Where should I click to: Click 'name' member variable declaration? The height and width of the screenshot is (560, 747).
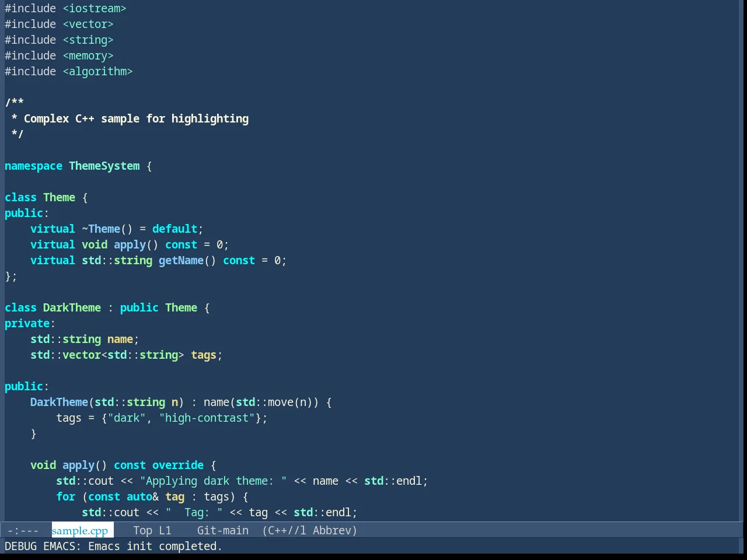point(120,339)
